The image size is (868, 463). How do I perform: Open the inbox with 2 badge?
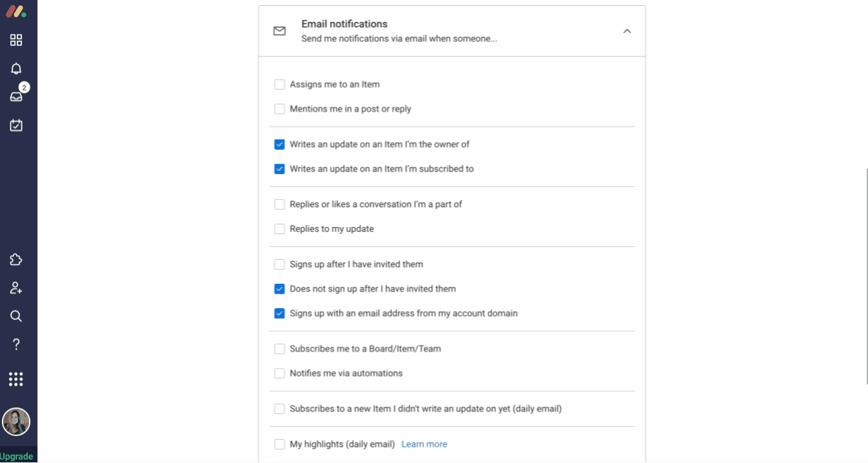[16, 96]
